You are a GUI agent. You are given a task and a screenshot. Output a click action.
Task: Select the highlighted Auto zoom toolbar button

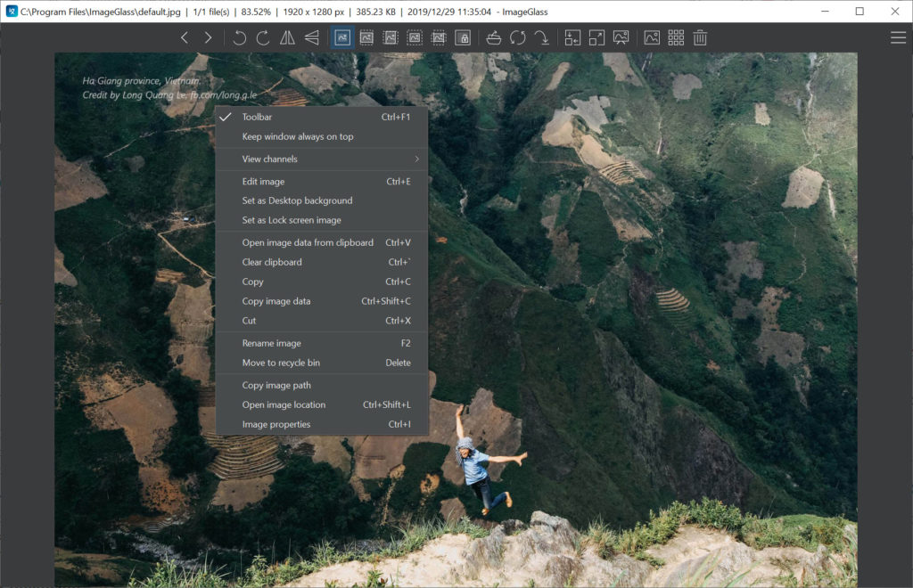click(x=342, y=37)
